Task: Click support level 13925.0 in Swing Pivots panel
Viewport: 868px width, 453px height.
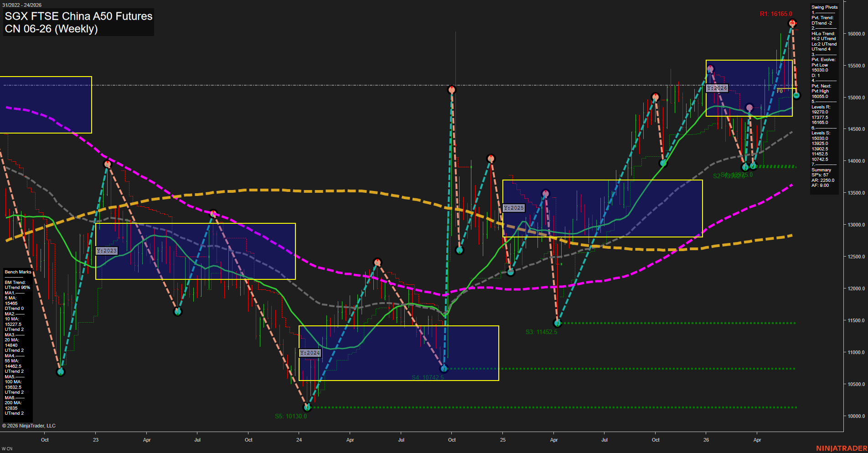Action: tap(820, 144)
